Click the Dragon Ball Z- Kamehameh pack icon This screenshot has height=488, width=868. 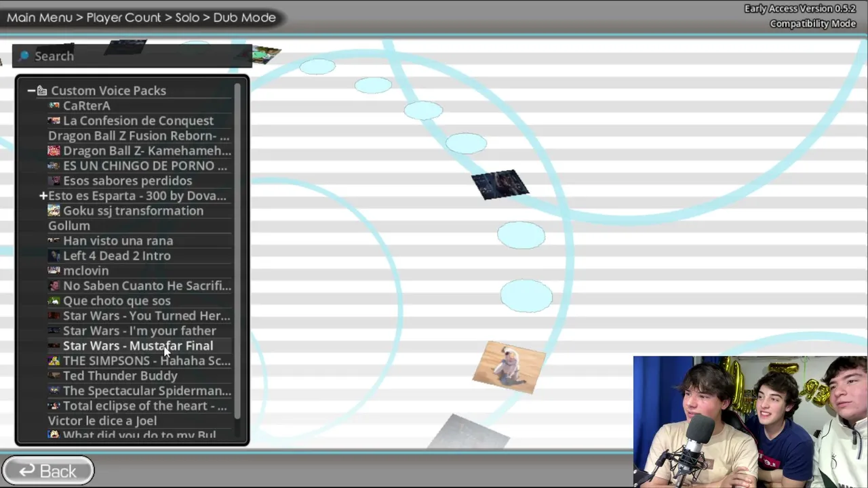point(54,150)
